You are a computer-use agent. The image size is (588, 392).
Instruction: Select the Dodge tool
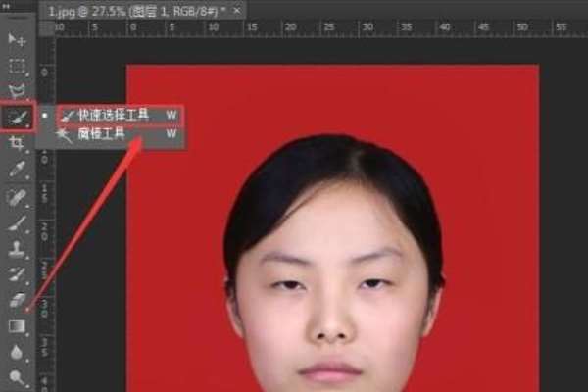click(17, 377)
